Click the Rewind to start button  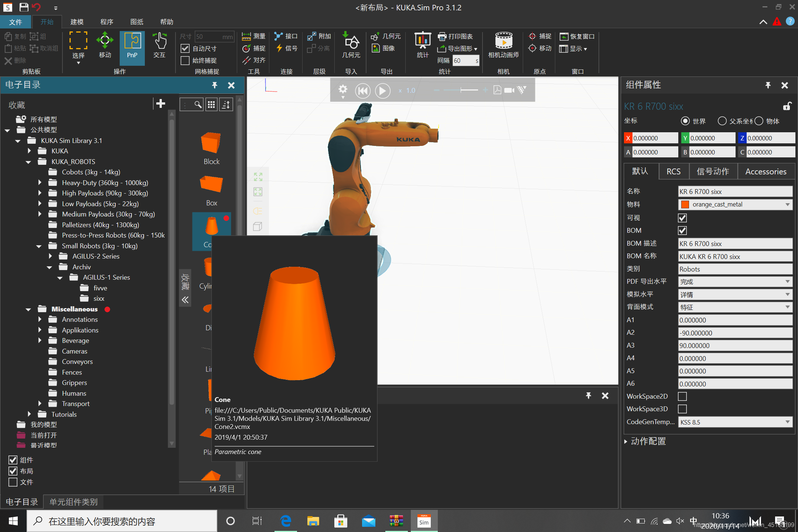click(363, 90)
